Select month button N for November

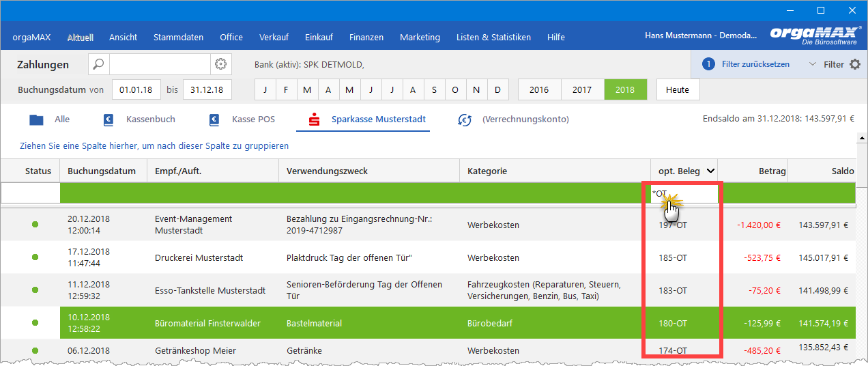[x=476, y=89]
